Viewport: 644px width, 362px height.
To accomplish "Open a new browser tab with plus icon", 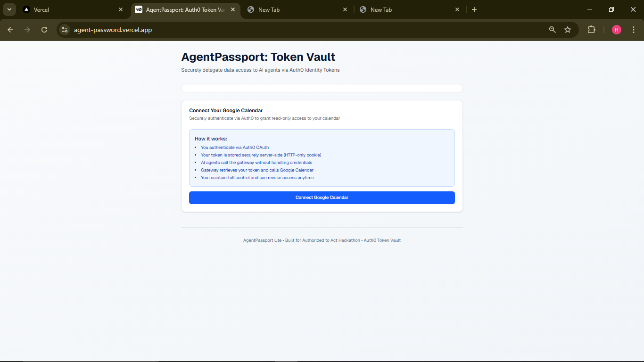I will [474, 9].
